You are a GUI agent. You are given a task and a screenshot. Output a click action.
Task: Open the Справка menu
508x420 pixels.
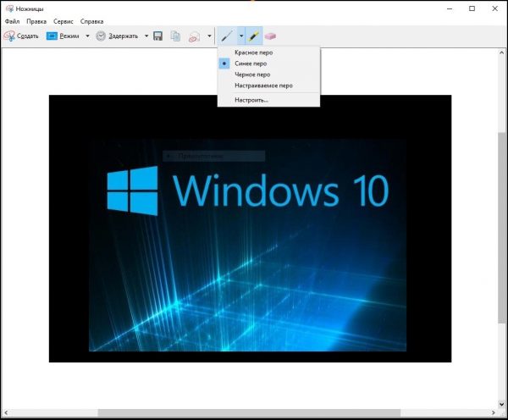tap(91, 21)
